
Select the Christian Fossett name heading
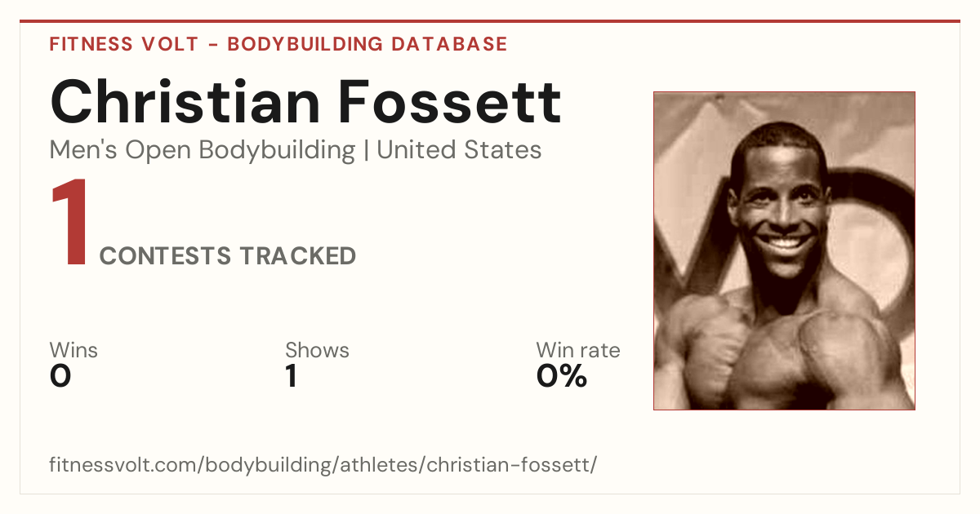pos(306,102)
